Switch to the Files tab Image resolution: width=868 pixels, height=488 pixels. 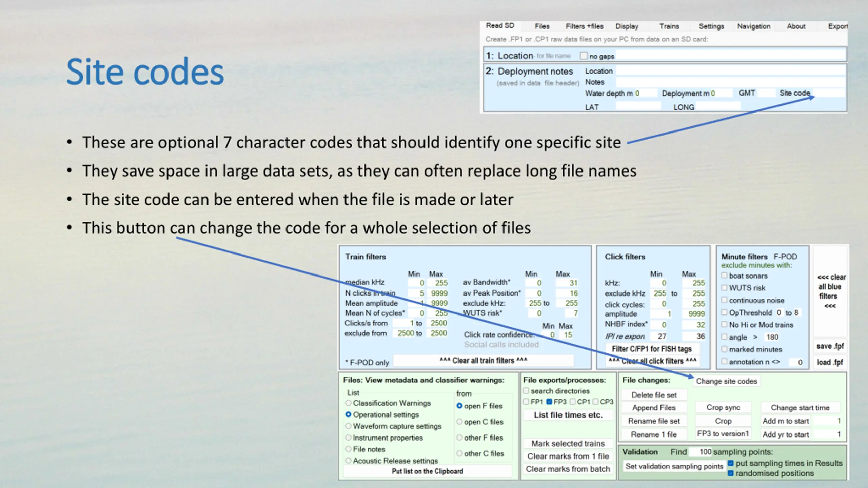(x=542, y=26)
